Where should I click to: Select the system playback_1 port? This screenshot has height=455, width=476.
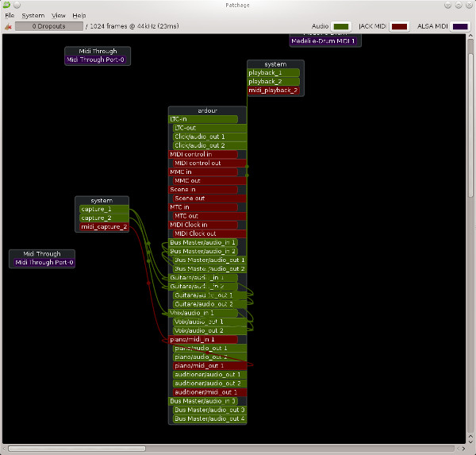coord(274,73)
